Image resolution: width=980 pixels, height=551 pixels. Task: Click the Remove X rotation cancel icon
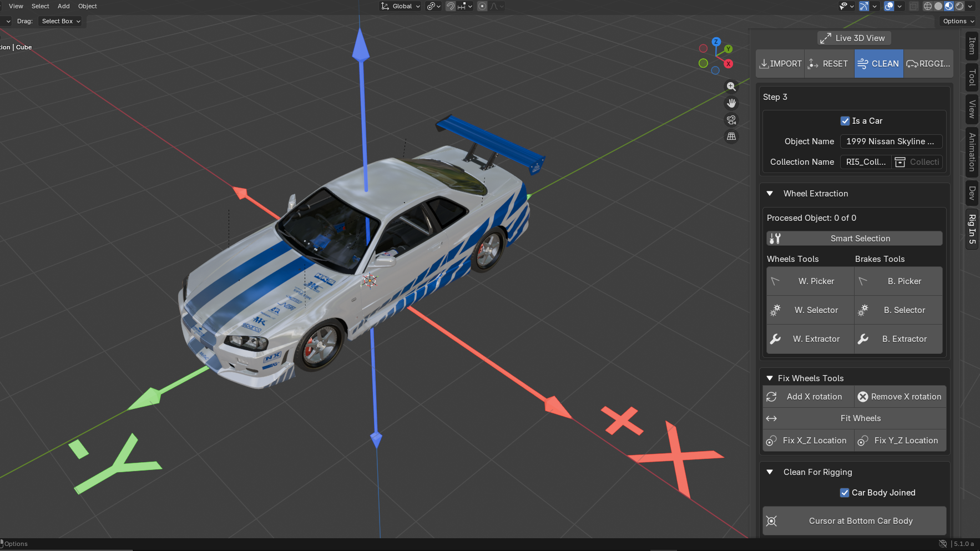863,397
